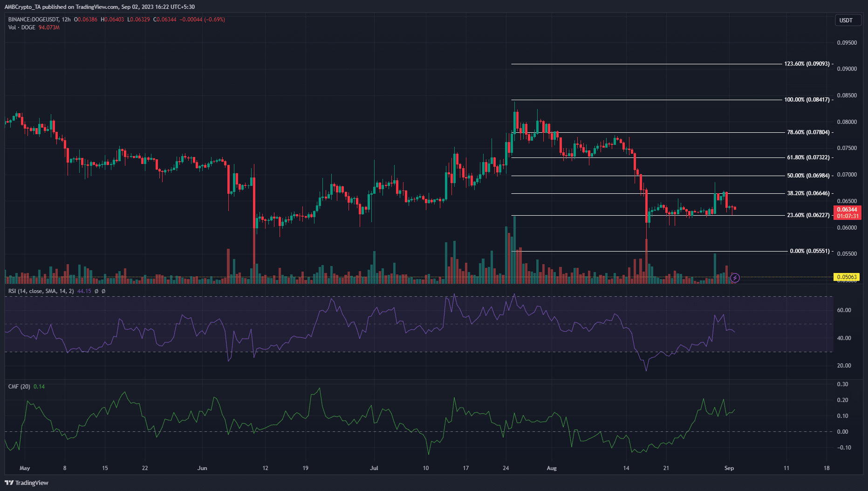Click the 0.08000 price axis label

click(x=847, y=122)
